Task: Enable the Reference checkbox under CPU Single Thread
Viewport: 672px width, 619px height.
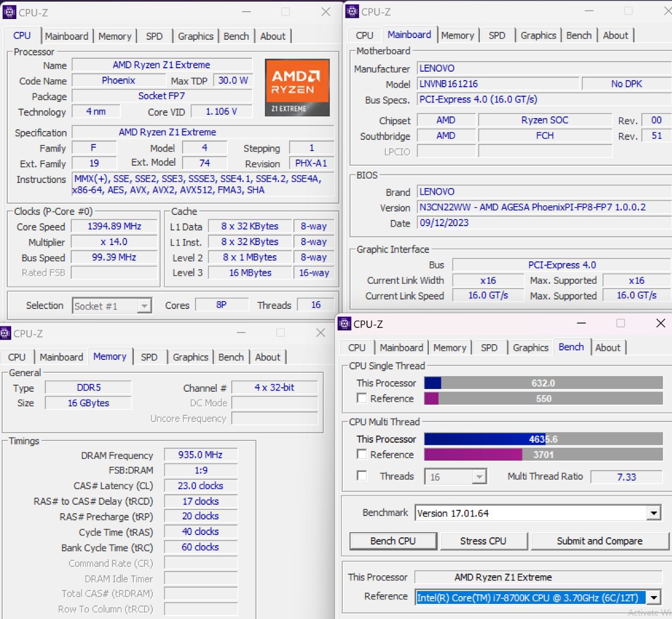Action: coord(362,398)
